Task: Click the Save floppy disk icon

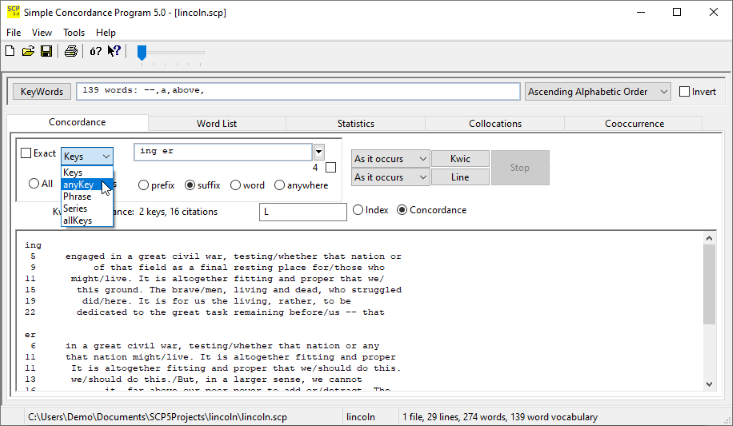Action: (x=46, y=52)
